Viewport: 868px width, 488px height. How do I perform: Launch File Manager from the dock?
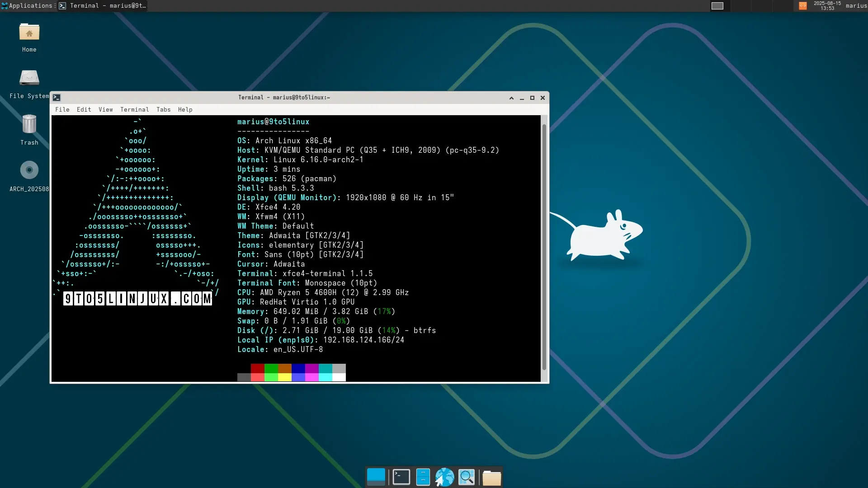(423, 477)
